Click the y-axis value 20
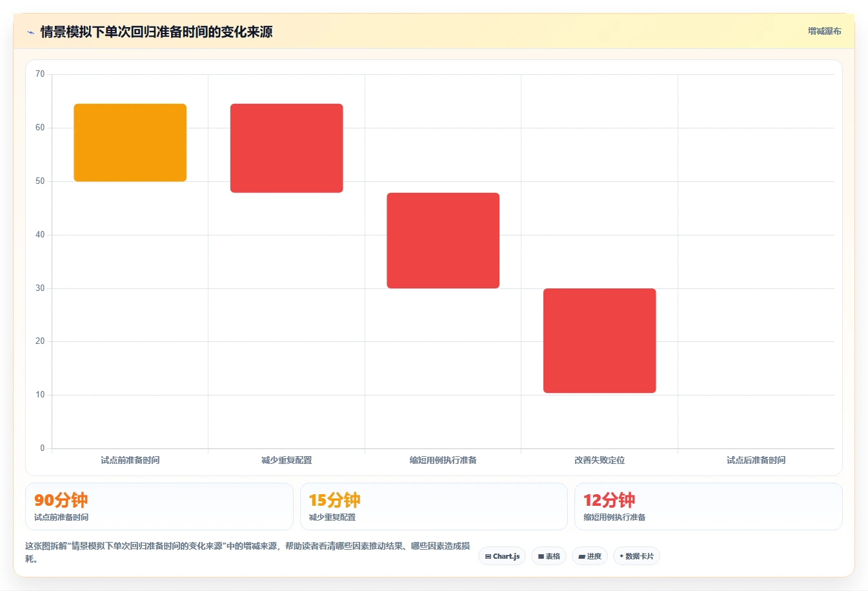This screenshot has height=591, width=868. point(40,341)
